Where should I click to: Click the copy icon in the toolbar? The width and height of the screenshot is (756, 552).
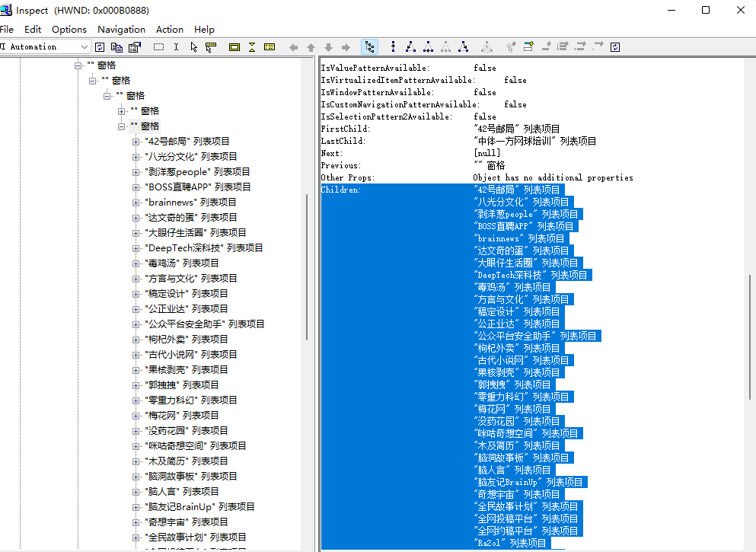pos(116,47)
